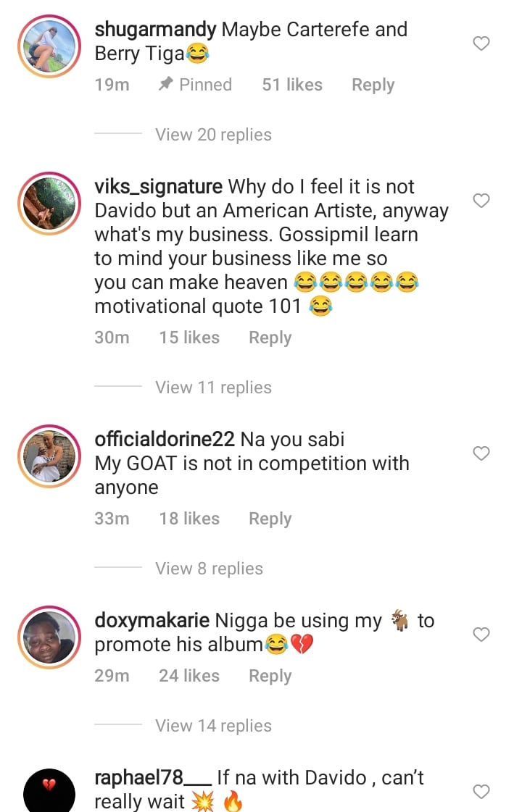This screenshot has width=522, height=812.
Task: Tap doxymakarie's profile photo
Action: click(49, 637)
